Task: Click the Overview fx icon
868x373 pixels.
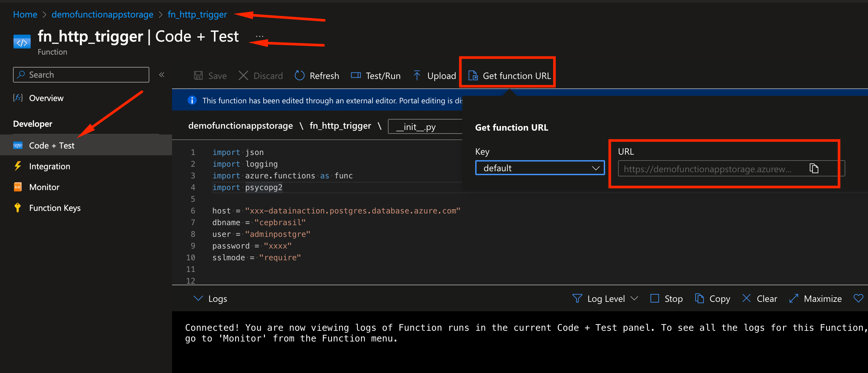Action: pos(18,98)
